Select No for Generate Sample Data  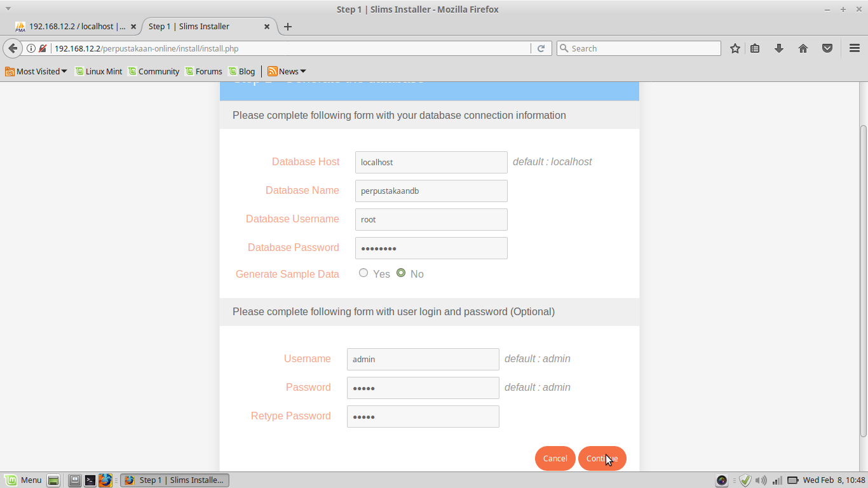(401, 272)
